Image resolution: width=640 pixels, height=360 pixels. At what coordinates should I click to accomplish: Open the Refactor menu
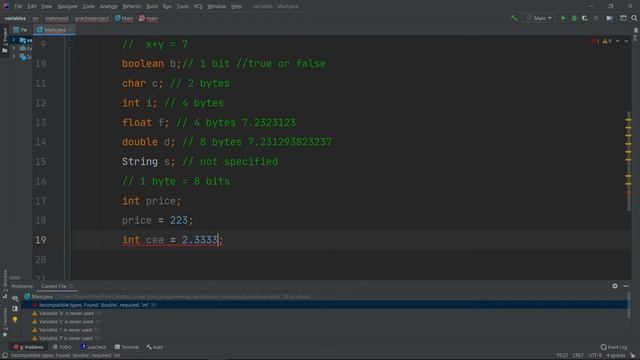132,7
